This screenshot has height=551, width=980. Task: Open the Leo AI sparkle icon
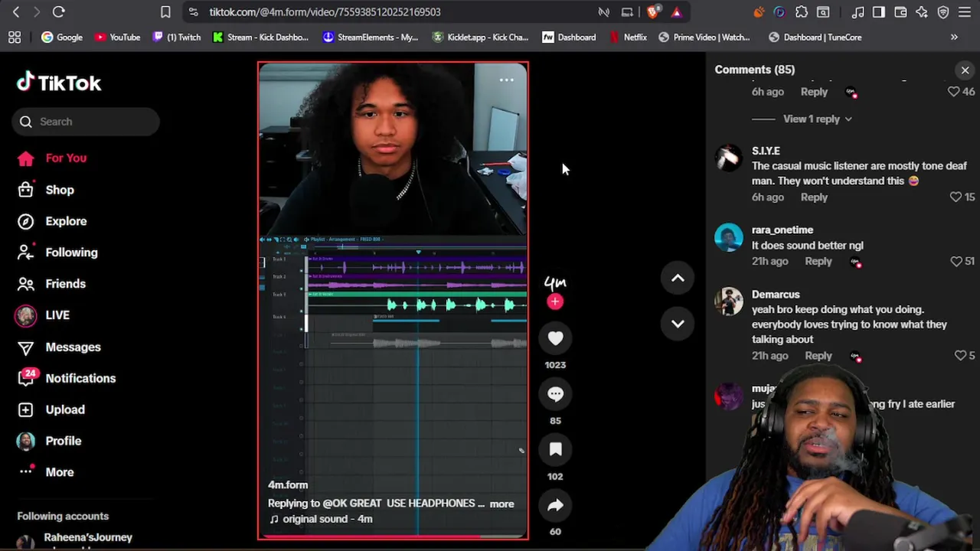point(922,11)
